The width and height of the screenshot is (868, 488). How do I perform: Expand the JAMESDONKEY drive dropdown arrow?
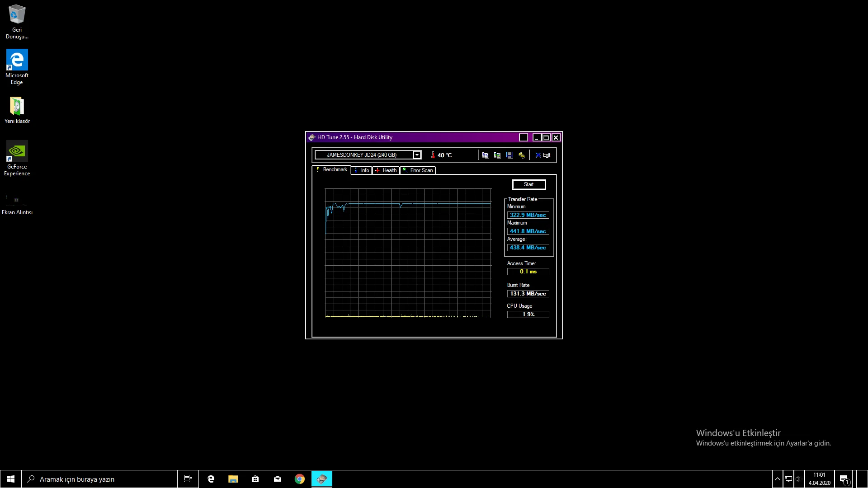click(x=417, y=155)
